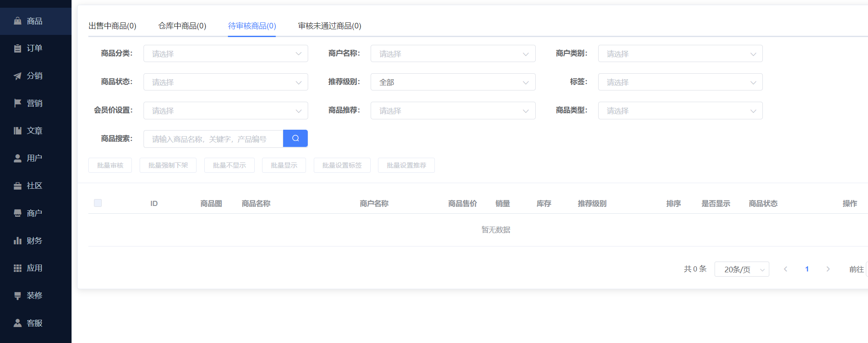This screenshot has height=343, width=868.
Task: Click the 批量审核 button
Action: [x=110, y=165]
